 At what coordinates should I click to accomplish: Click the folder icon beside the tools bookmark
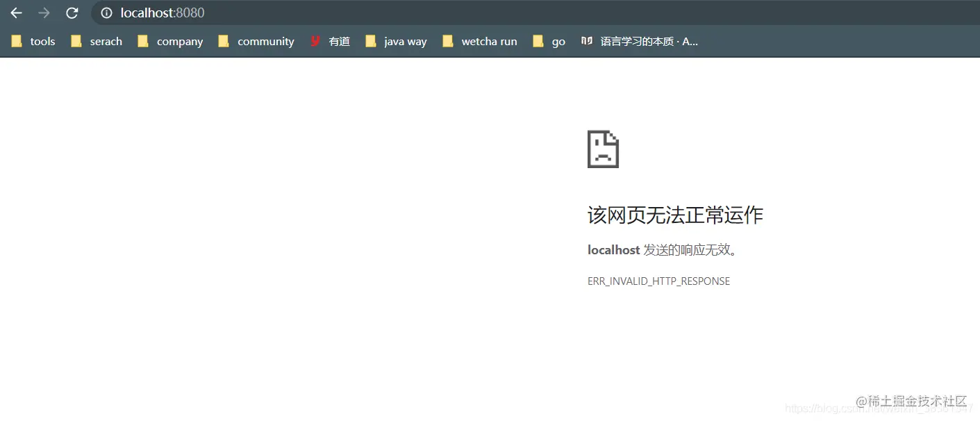[x=16, y=41]
